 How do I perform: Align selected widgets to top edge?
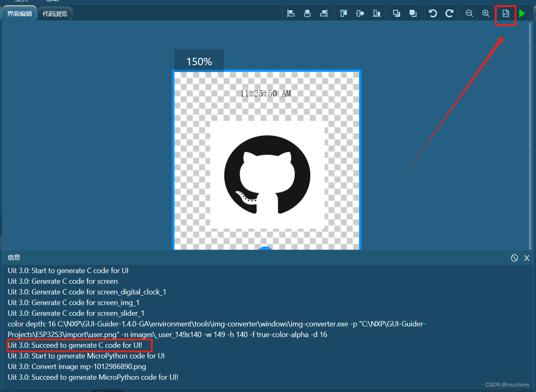(x=344, y=14)
